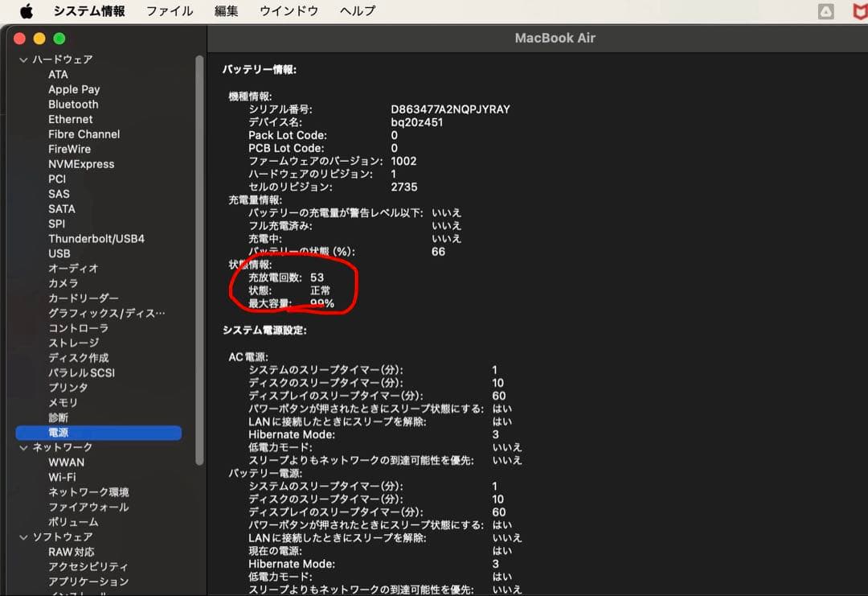Click the yellow minimize window button

tap(39, 39)
